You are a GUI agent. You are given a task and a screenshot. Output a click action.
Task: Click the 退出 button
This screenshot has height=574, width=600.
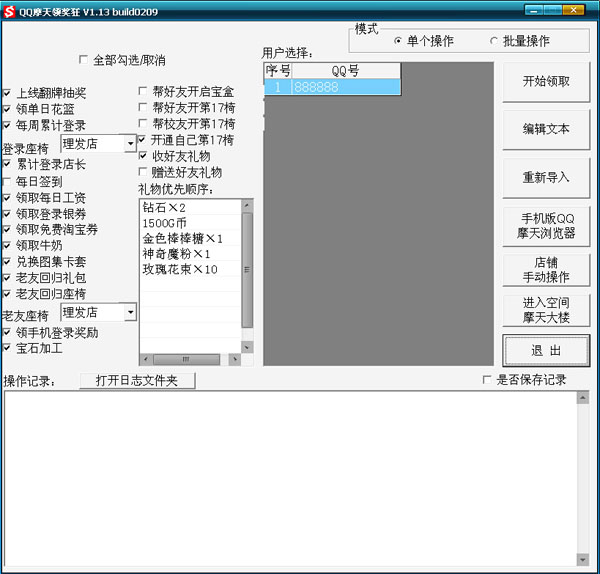click(x=546, y=351)
